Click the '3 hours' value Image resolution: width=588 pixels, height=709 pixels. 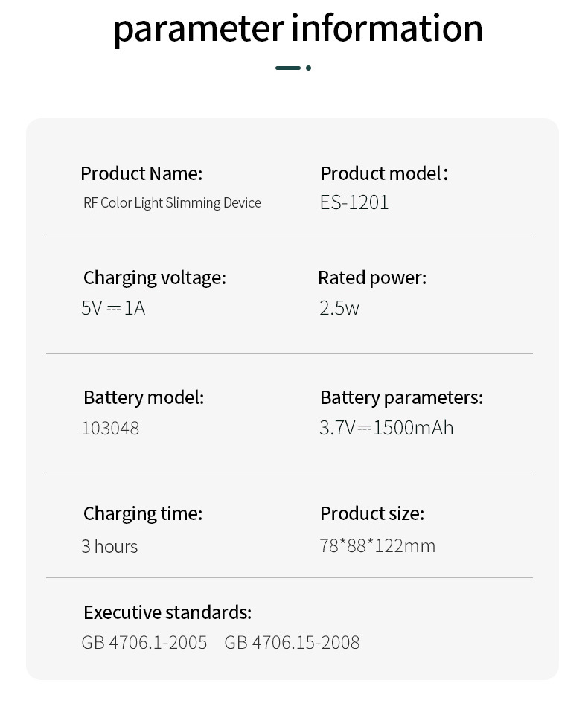109,546
